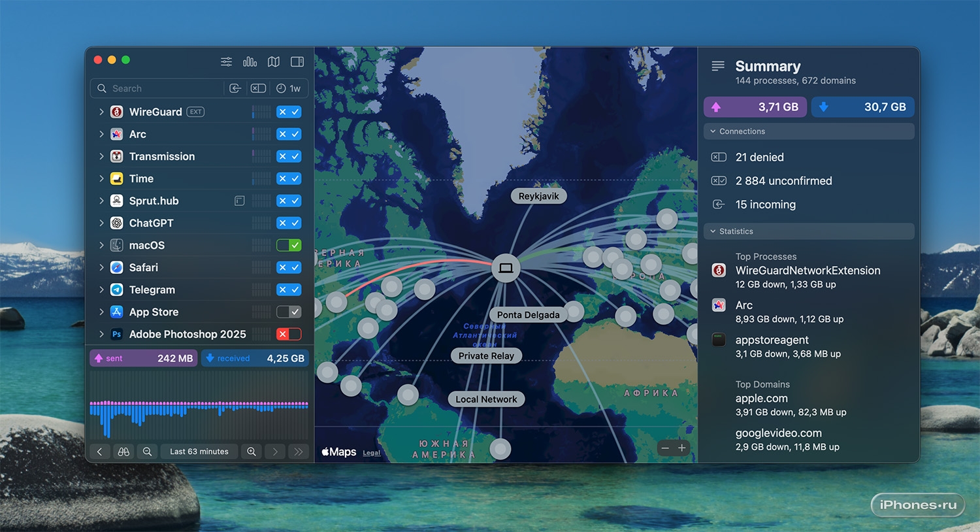Select the WireGuard app icon in list
Image resolution: width=980 pixels, height=532 pixels.
click(x=117, y=112)
